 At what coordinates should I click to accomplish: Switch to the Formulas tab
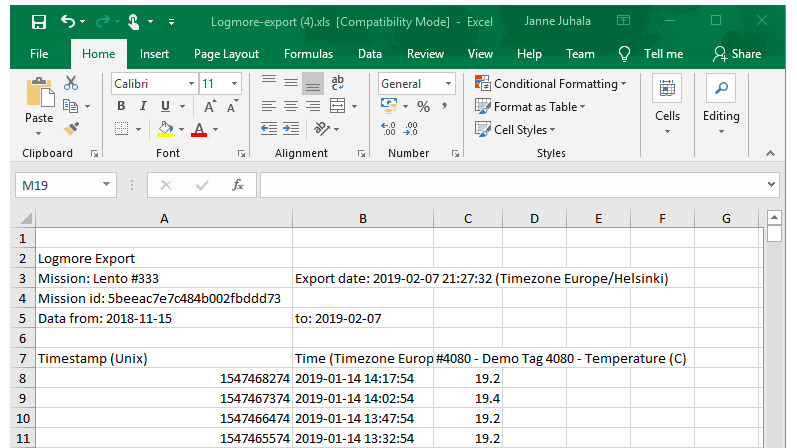coord(309,54)
